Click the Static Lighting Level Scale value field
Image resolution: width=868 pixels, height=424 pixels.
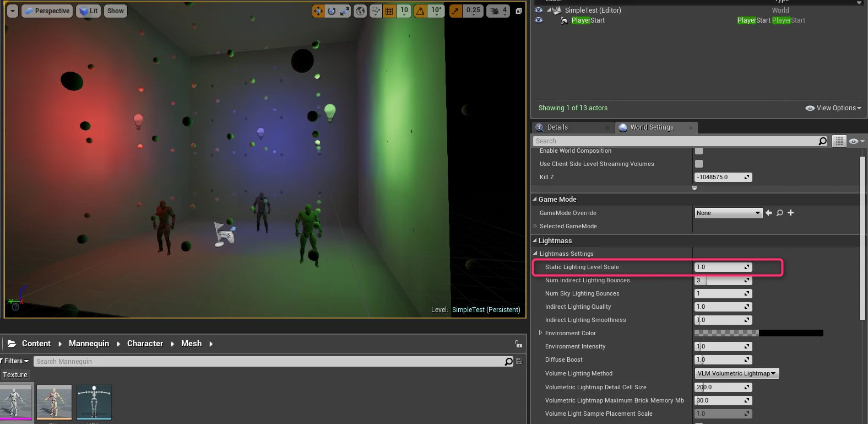pos(723,267)
